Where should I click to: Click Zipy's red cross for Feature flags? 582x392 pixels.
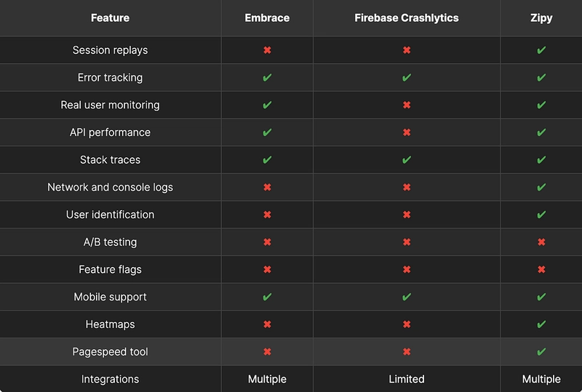541,270
